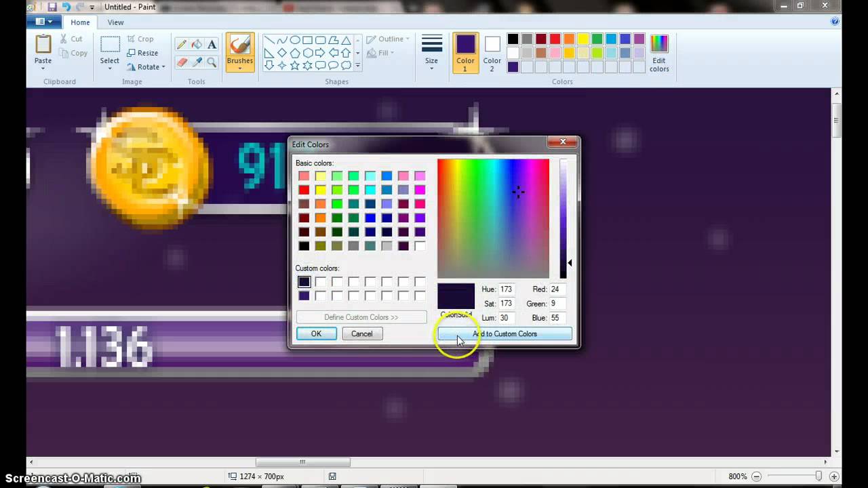Select the Fill with color bucket tool
Image resolution: width=868 pixels, height=488 pixels.
tap(197, 45)
